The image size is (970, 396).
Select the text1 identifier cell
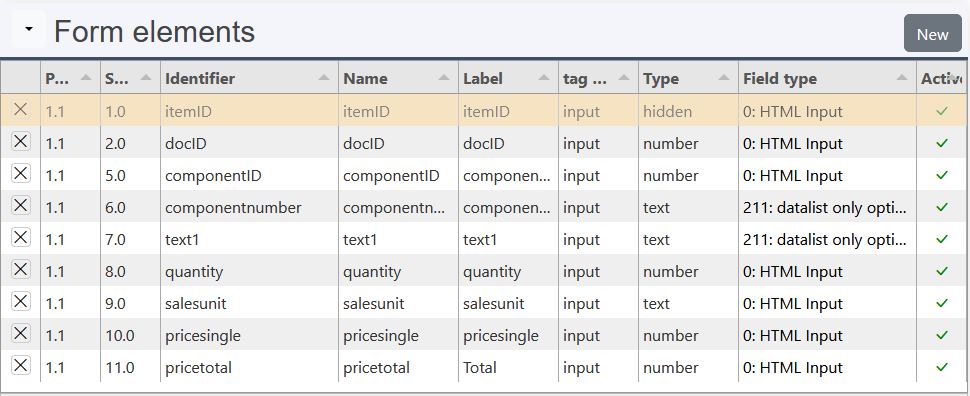[249, 239]
